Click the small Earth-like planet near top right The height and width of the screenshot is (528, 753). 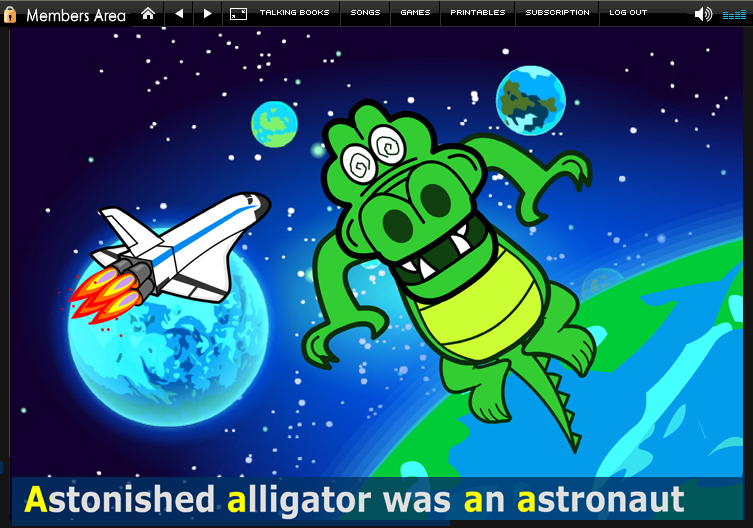531,100
